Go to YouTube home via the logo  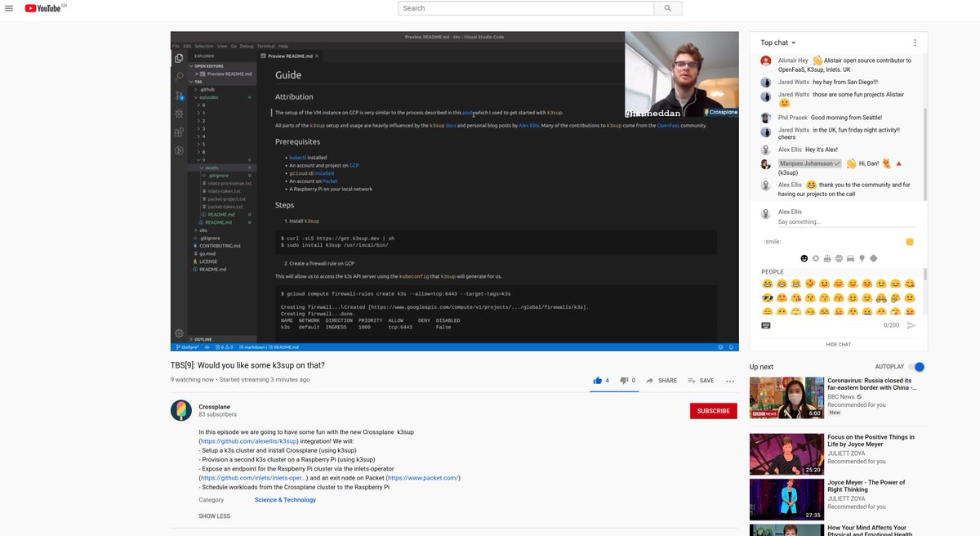45,8
